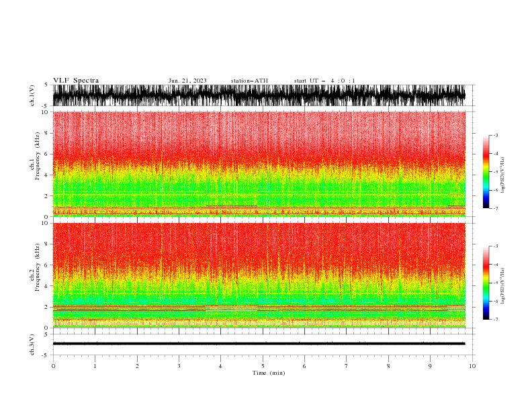This screenshot has height=411, width=532.
Task: Click time axis tick label "7"
Action: [x=347, y=366]
